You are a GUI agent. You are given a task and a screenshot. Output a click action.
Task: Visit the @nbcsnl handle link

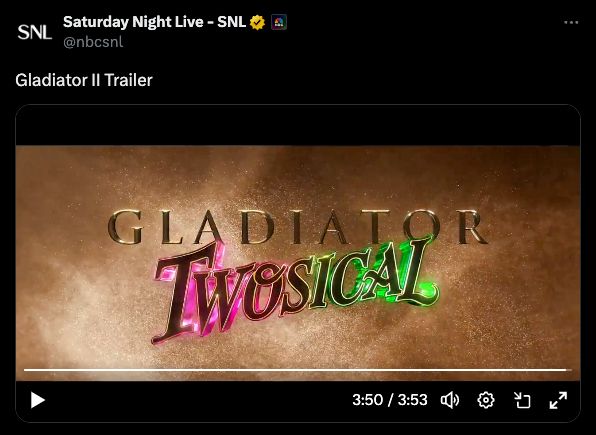click(93, 42)
